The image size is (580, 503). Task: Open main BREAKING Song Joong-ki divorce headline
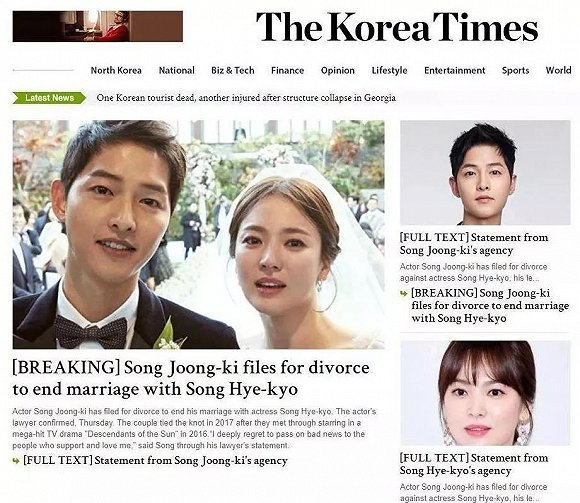191,378
